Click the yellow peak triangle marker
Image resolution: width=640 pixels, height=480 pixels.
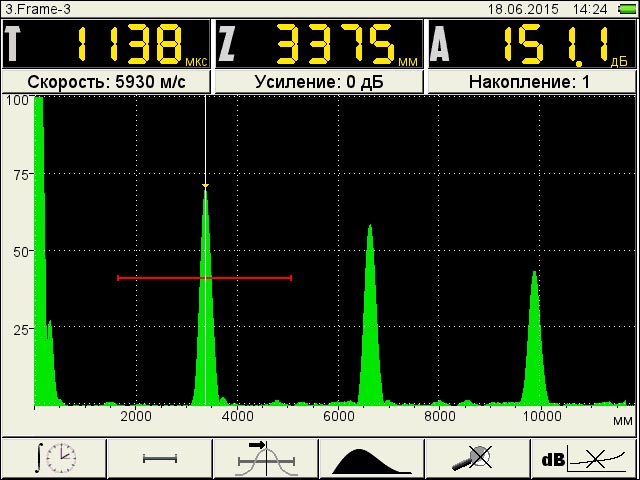205,186
